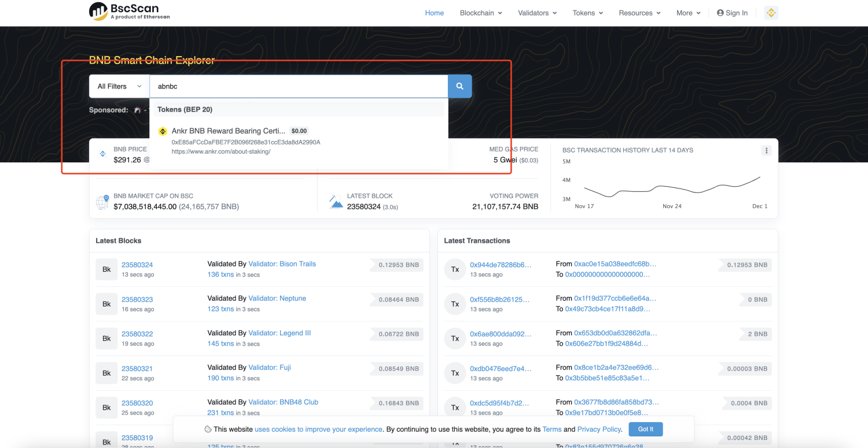Click Got It on the cookie banner

[x=646, y=430]
